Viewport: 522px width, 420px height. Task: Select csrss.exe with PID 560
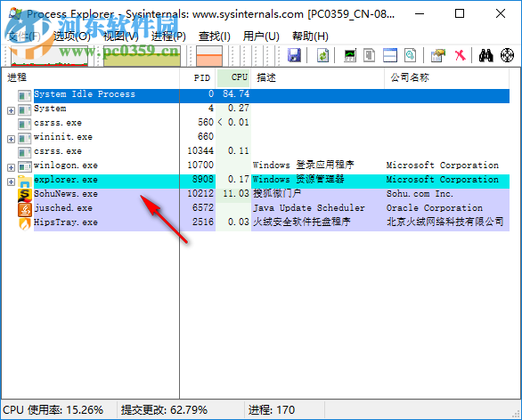tap(58, 123)
